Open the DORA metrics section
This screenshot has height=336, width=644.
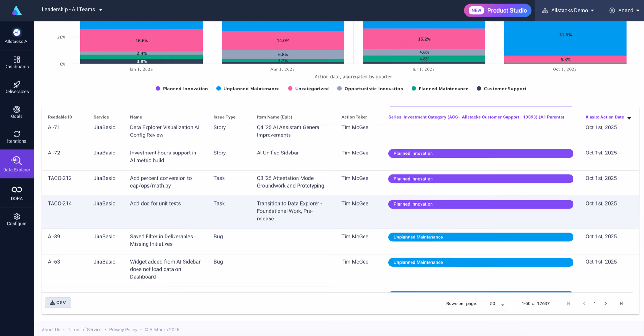pyautogui.click(x=17, y=193)
